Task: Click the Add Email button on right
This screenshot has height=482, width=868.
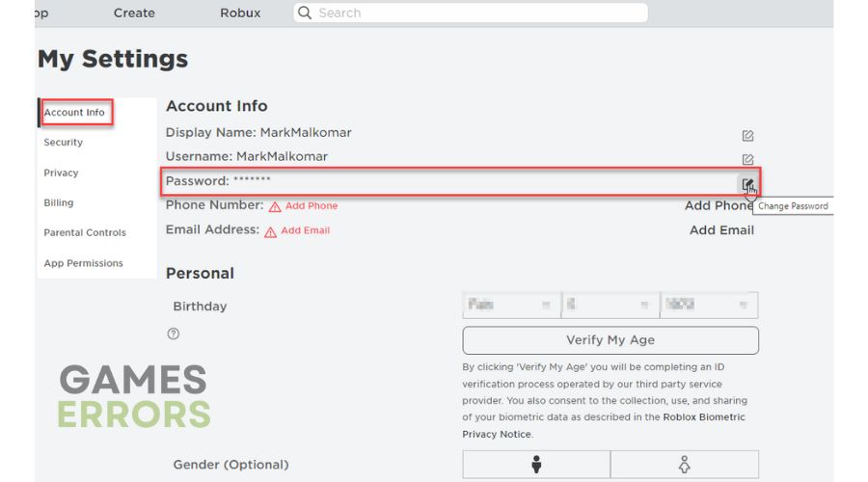Action: 721,230
